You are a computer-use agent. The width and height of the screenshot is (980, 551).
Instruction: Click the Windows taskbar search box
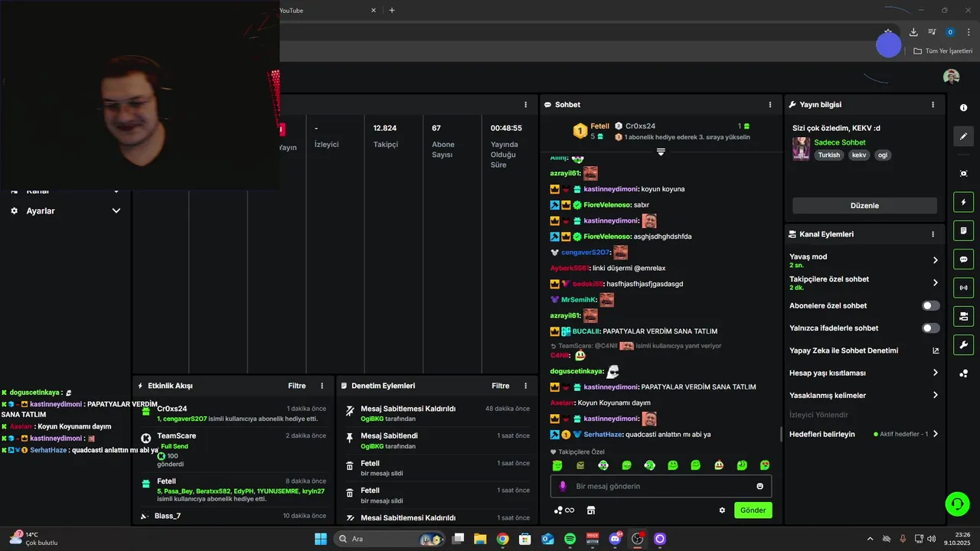coord(390,539)
